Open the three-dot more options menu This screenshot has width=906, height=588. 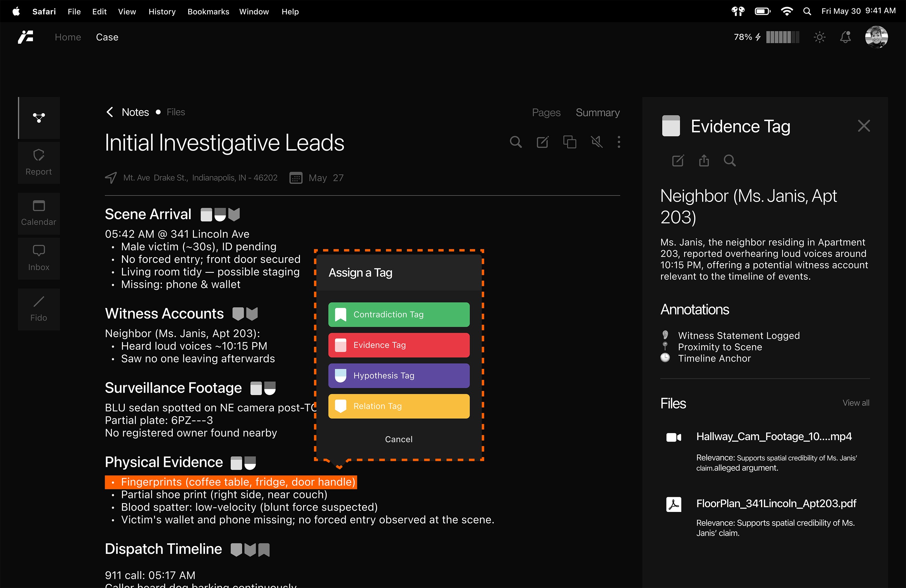click(x=619, y=142)
